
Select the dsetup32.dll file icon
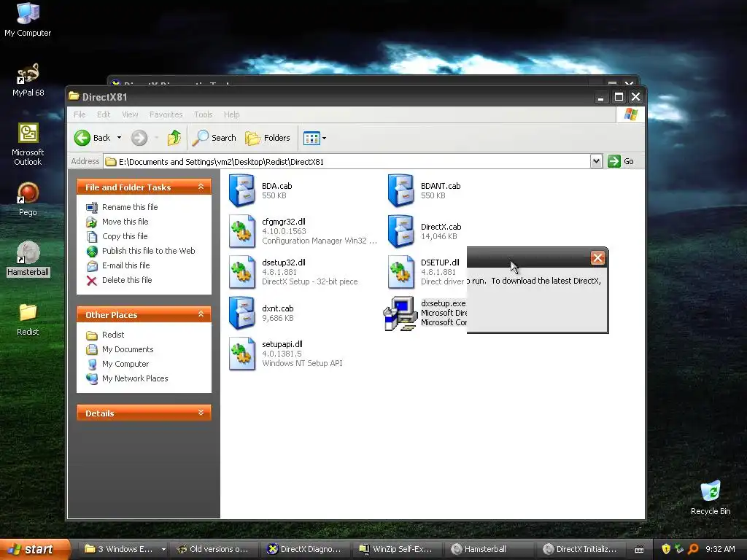[242, 272]
